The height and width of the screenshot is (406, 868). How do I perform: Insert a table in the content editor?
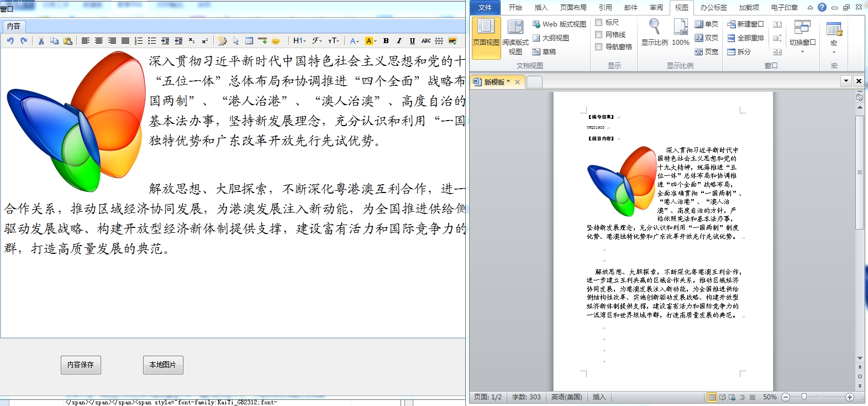(249, 41)
